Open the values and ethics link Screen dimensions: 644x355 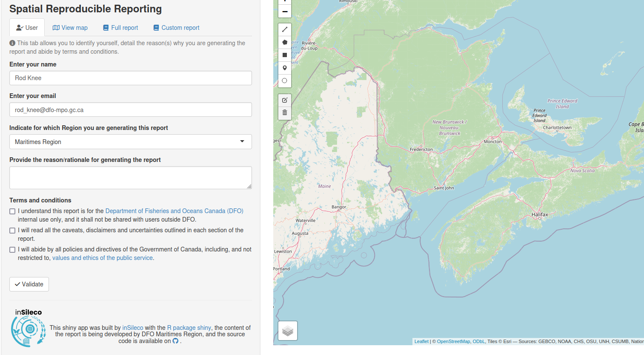tap(102, 258)
